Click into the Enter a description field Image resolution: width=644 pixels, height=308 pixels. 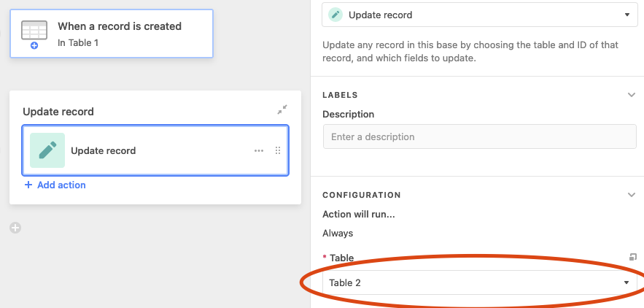pyautogui.click(x=480, y=137)
